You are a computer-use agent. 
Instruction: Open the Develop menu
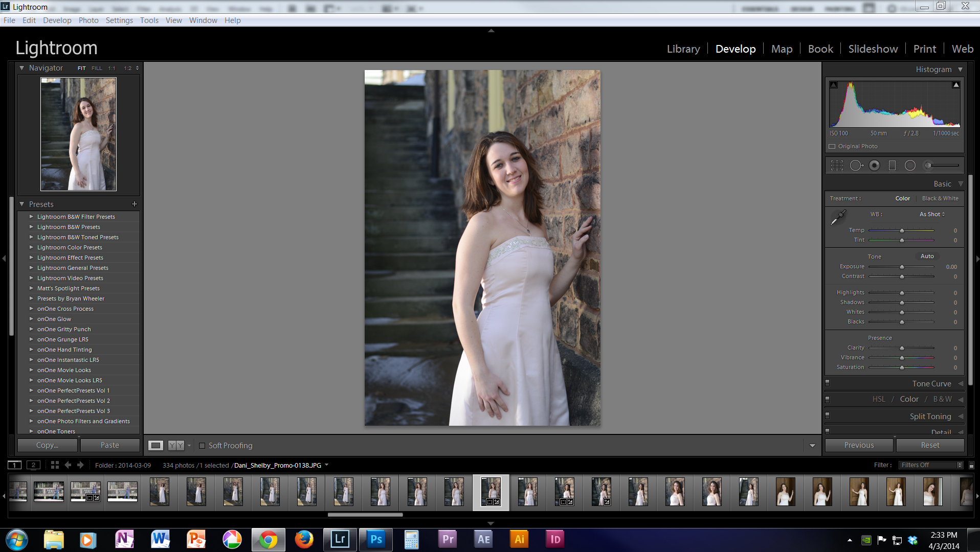pos(57,20)
